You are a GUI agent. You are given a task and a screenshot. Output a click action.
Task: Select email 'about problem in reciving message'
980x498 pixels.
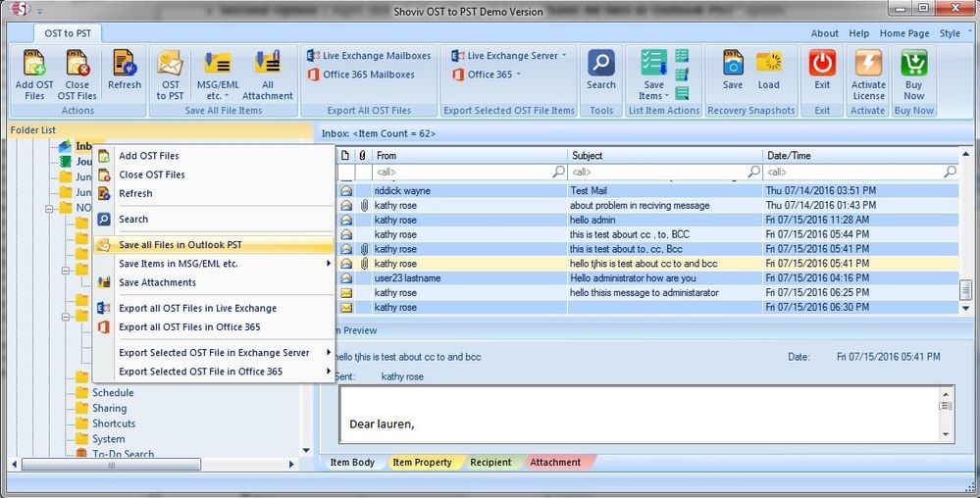pyautogui.click(x=648, y=205)
